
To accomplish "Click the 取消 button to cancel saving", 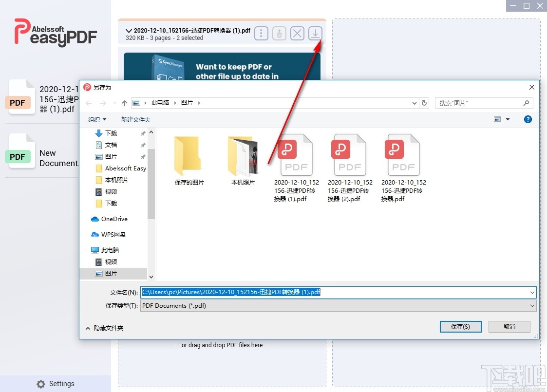I will (x=509, y=327).
